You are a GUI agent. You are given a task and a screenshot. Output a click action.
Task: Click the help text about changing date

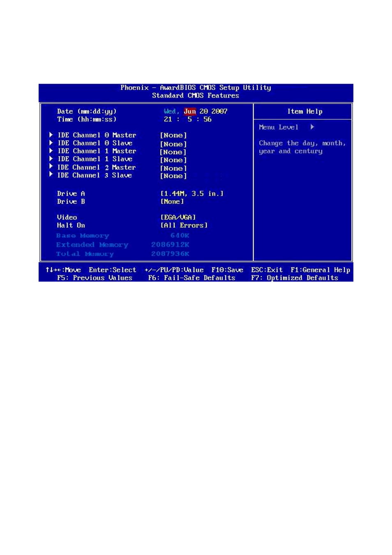coord(302,147)
